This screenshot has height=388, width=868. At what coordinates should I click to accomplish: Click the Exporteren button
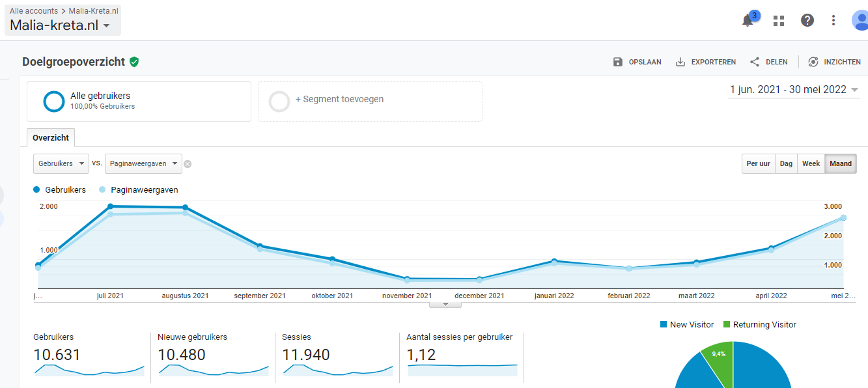[705, 62]
